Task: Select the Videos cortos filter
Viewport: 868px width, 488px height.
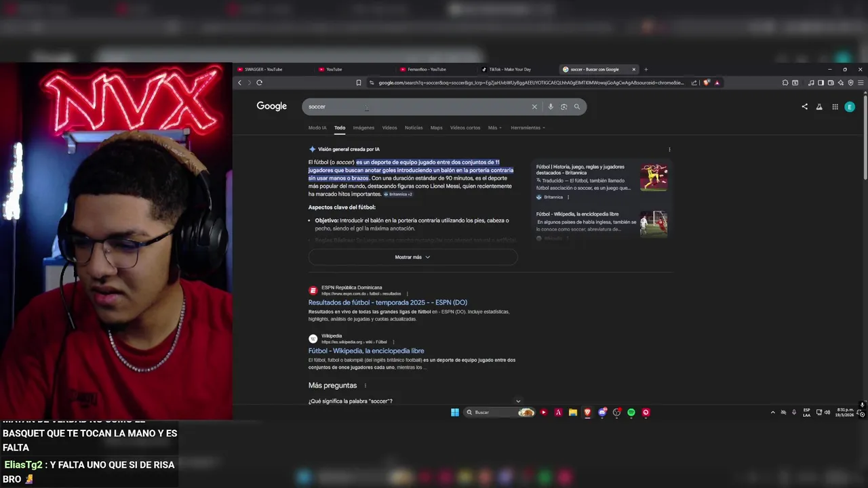Action: coord(465,127)
